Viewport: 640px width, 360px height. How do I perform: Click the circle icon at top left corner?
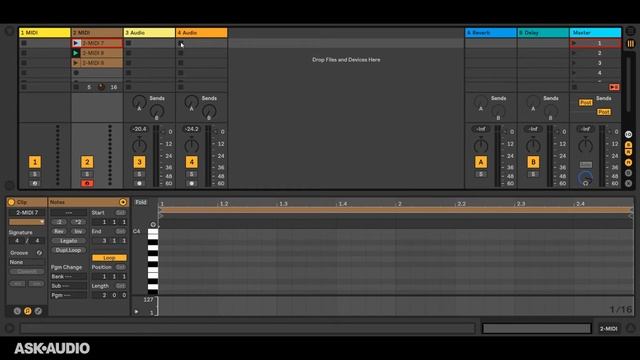pyautogui.click(x=9, y=31)
